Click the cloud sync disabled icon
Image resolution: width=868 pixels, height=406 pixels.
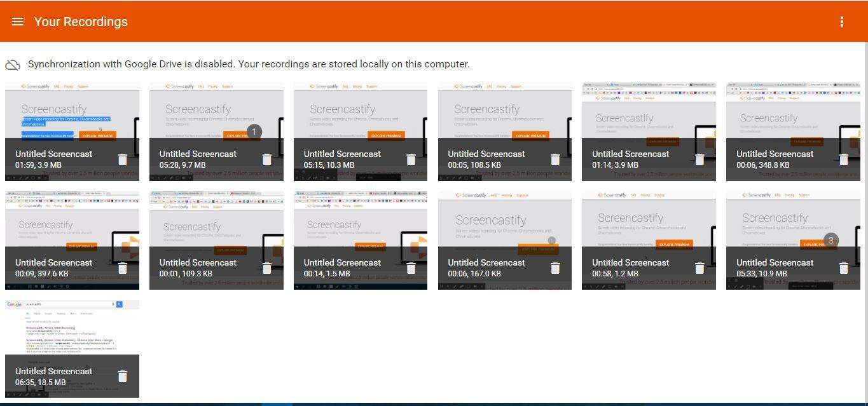click(x=13, y=64)
